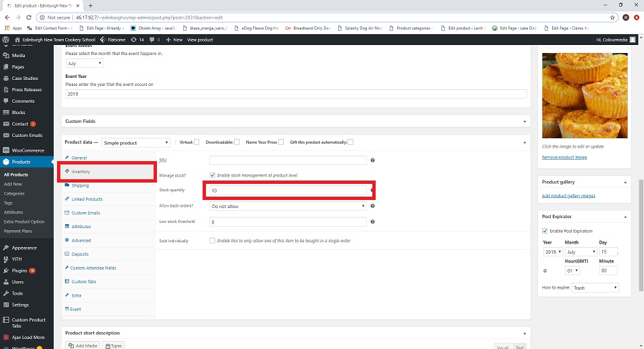
Task: Click Add product gallery images link
Action: [568, 196]
